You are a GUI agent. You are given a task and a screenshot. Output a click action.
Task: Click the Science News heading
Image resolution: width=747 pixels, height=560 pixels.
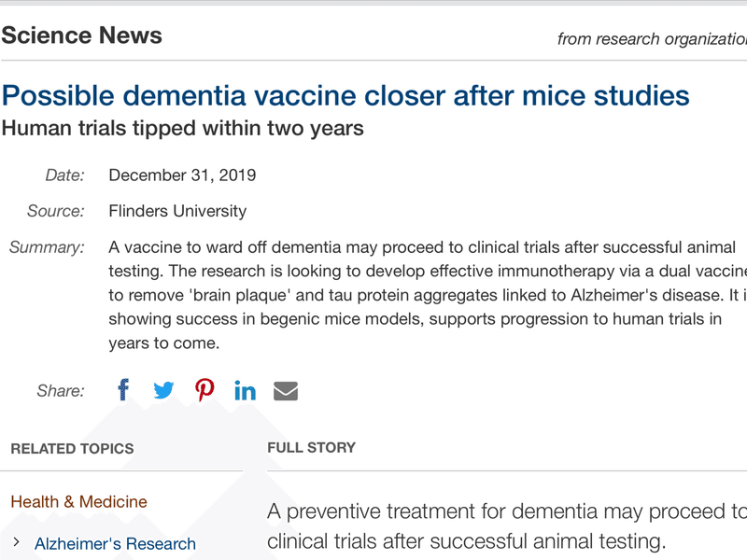[x=81, y=35]
